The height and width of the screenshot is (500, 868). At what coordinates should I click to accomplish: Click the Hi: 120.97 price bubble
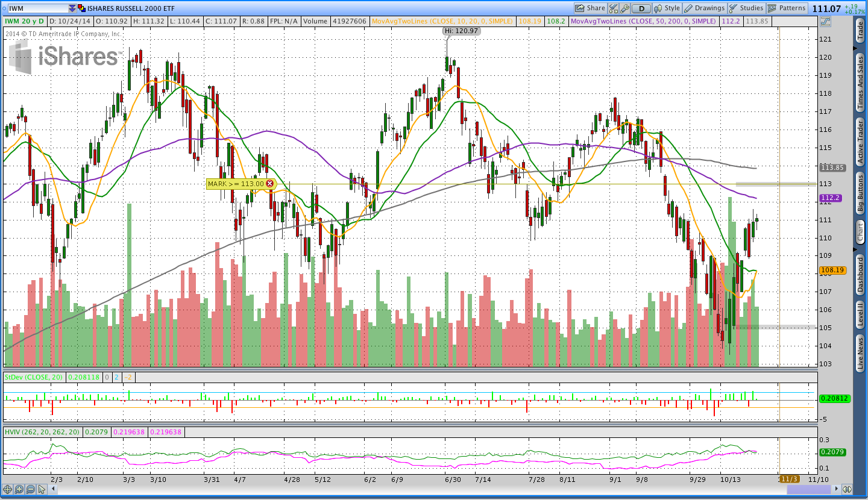click(x=461, y=31)
